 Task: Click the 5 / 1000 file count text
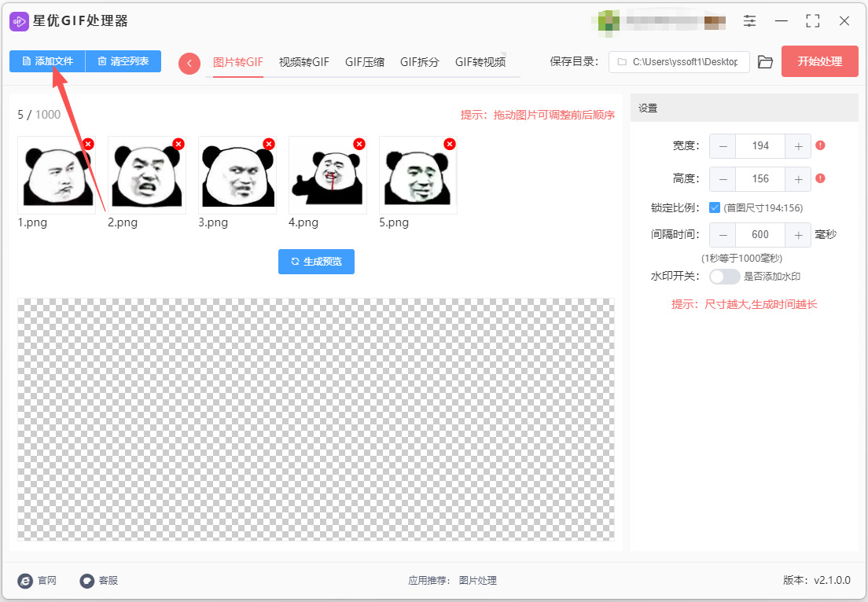pos(39,115)
